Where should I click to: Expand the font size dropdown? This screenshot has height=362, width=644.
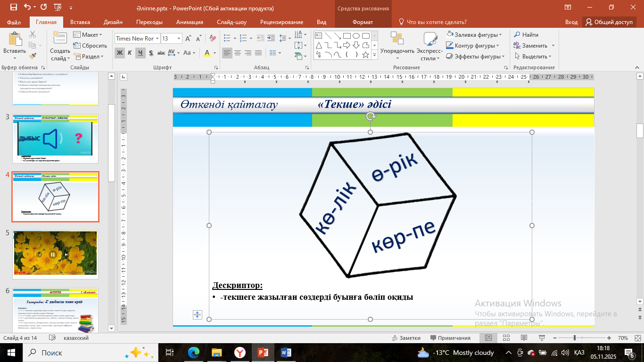point(179,39)
